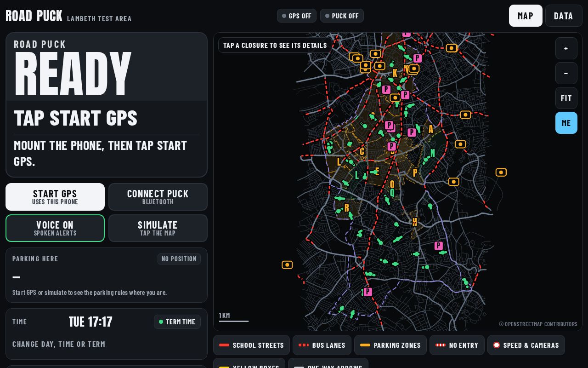This screenshot has height=368, width=588.
Task: Select the zone A label on the map
Action: pos(430,129)
